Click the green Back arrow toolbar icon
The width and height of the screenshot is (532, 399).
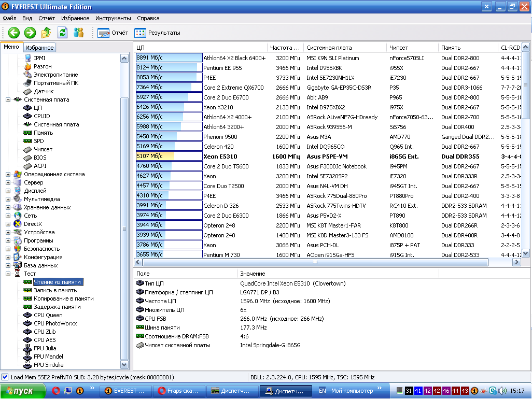[x=14, y=33]
